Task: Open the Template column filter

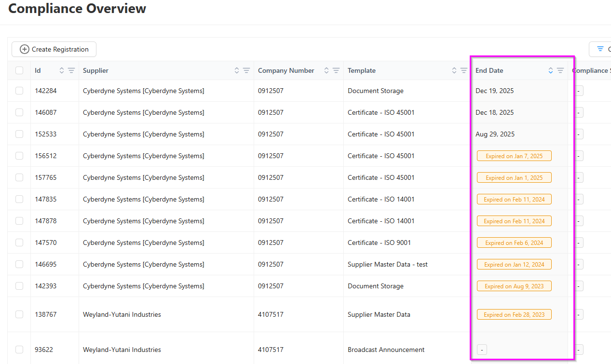Action: pyautogui.click(x=464, y=70)
